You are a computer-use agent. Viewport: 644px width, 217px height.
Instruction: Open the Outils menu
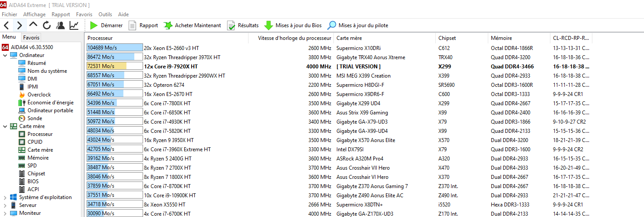(x=105, y=14)
